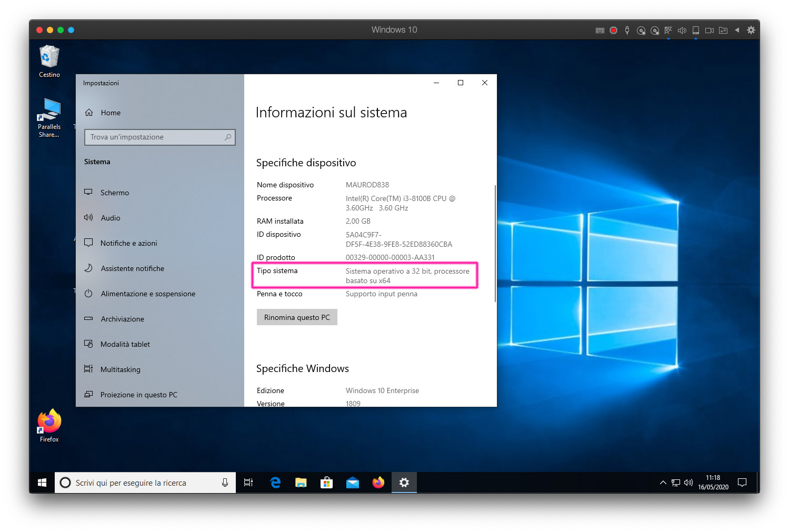Click the Rinomina questo PC button
The height and width of the screenshot is (532, 789).
(297, 317)
